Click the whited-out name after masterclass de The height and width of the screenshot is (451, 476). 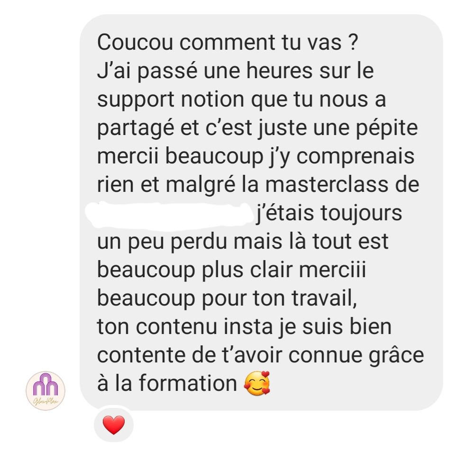pos(170,214)
